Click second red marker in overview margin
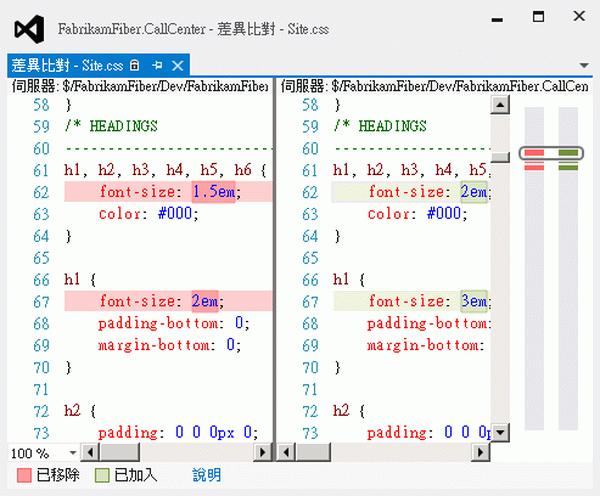This screenshot has height=496, width=600. coord(534,167)
